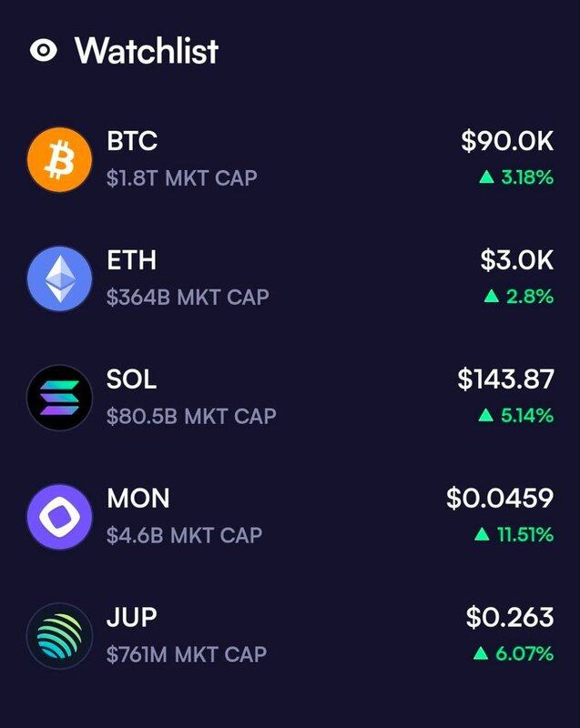Screen dimensions: 580x728
Task: Tap the $364B MKT CAP text
Action: coord(188,297)
